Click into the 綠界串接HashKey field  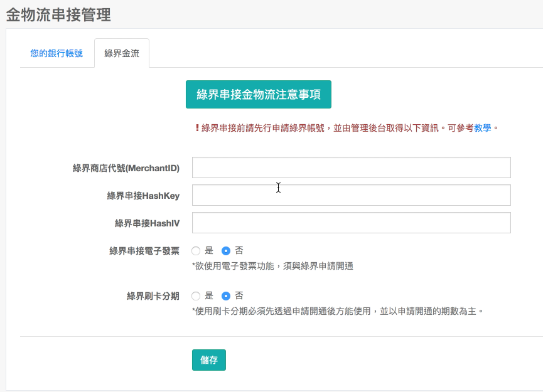(x=351, y=195)
